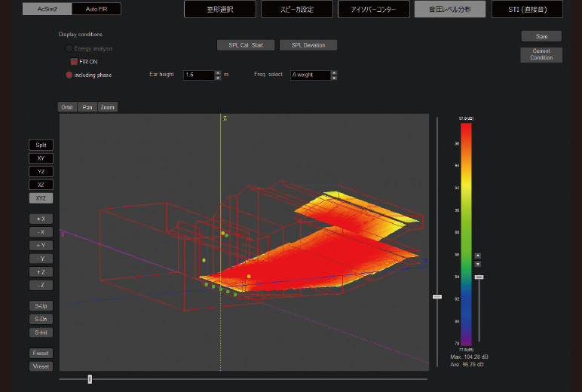Start the SPL Cal. Start calculation
582x392 pixels.
246,45
